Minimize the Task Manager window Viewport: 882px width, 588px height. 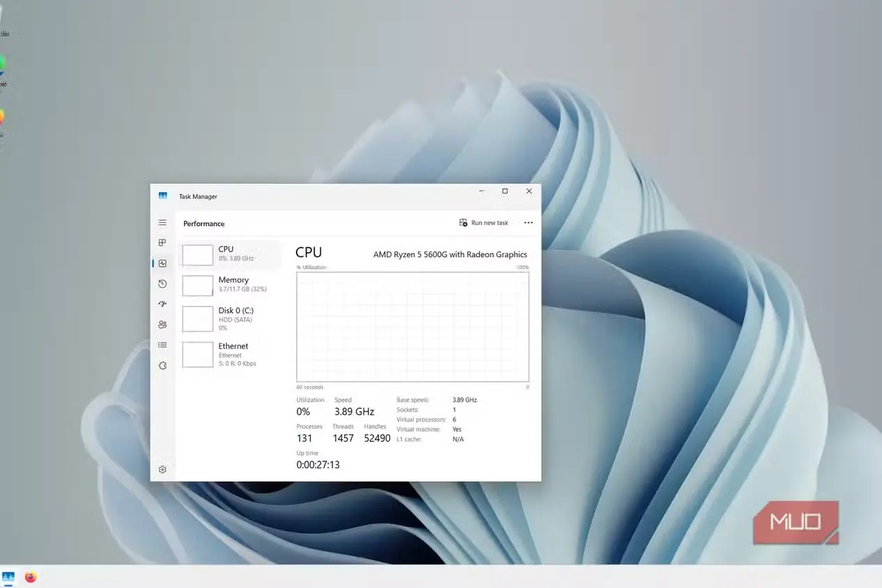[x=482, y=191]
